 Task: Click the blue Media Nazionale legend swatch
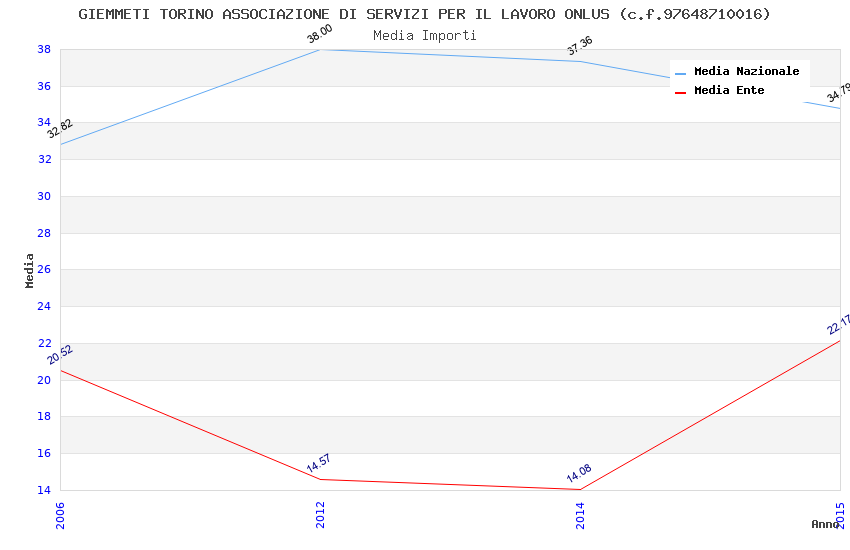click(680, 73)
